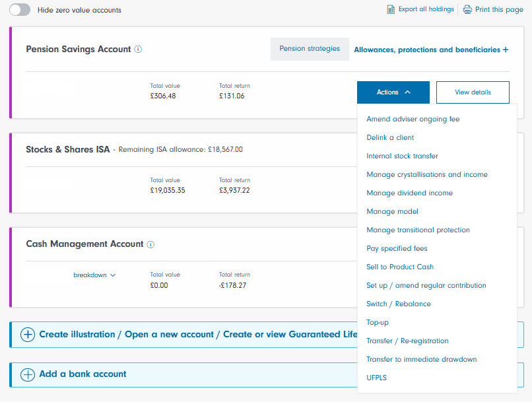Screen dimensions: 532x402
Task: Pick Transfer to immediate drawdown
Action: pyautogui.click(x=421, y=360)
